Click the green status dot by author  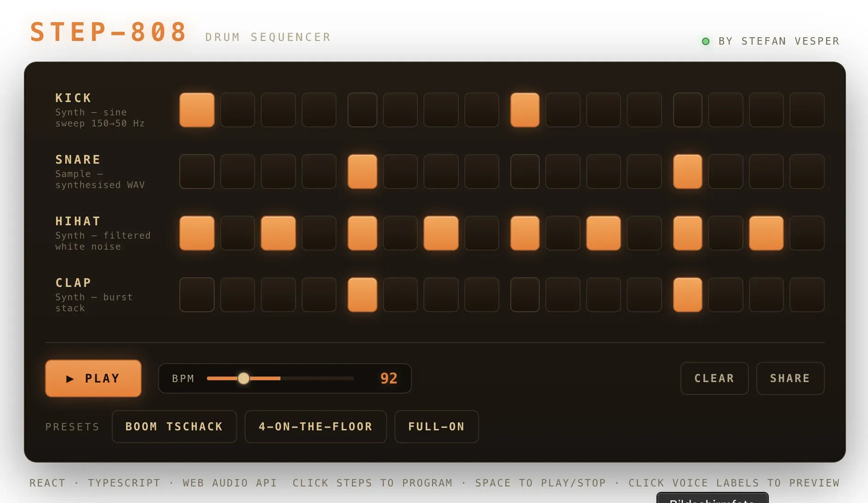706,41
